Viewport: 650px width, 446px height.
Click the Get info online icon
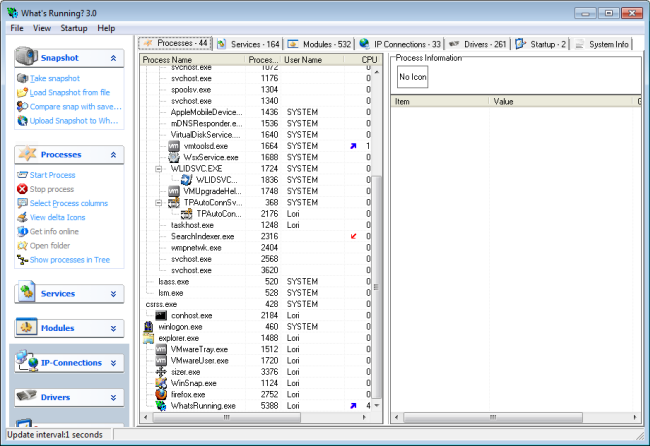[x=22, y=231]
